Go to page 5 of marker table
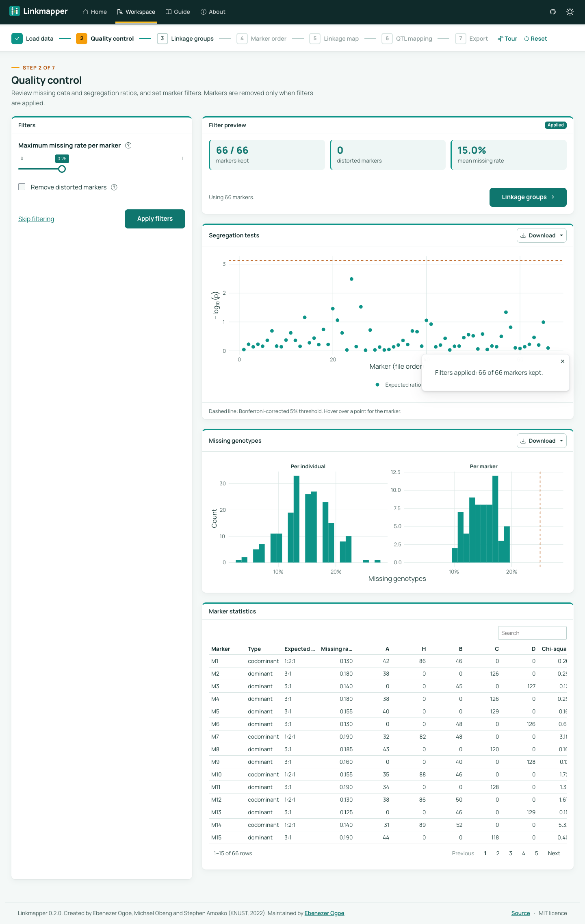585x924 pixels. click(537, 853)
